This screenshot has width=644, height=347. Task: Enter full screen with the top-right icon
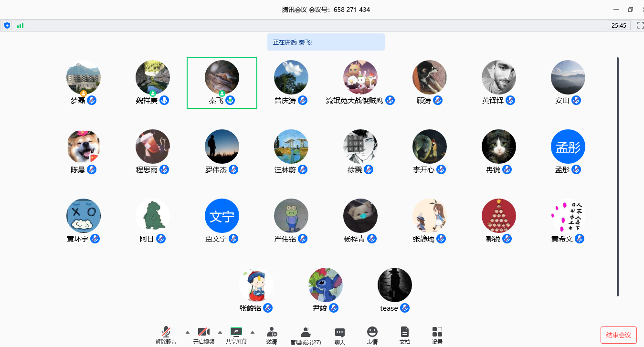click(x=640, y=25)
